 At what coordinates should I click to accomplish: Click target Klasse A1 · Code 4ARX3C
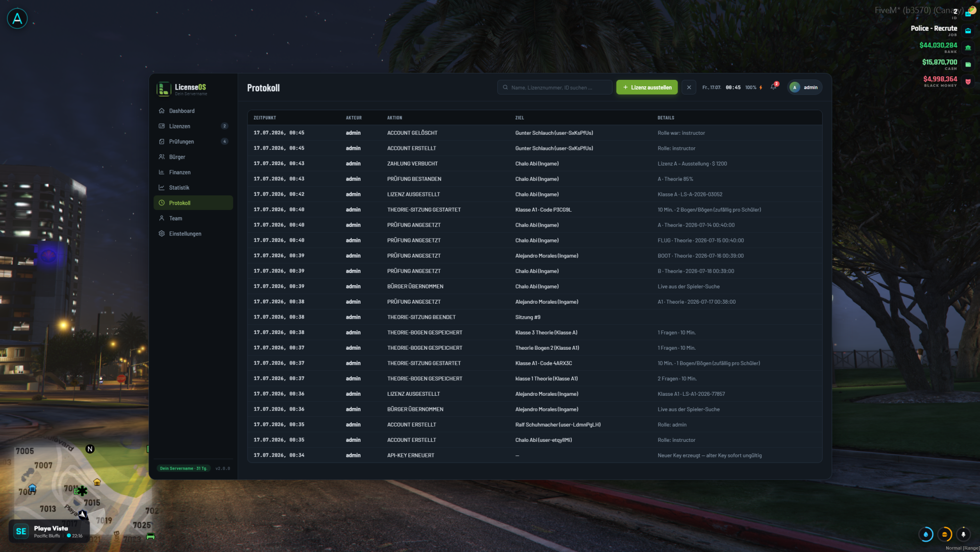coord(543,363)
